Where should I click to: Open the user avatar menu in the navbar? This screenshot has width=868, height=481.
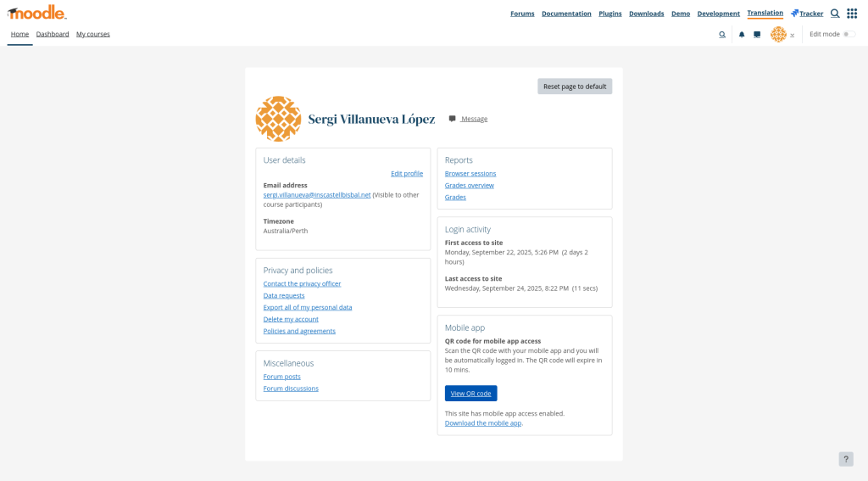coord(778,35)
